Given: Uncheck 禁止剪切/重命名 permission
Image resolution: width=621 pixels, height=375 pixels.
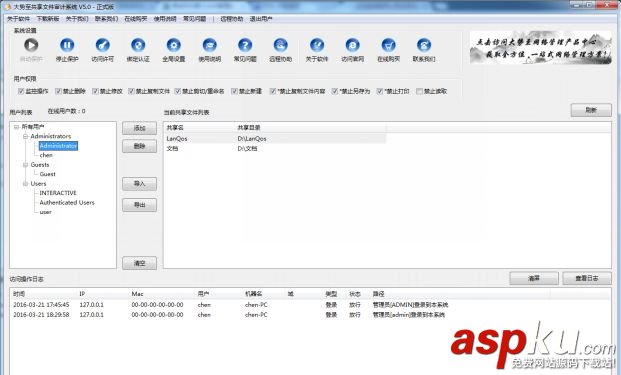Looking at the screenshot, I should tap(177, 91).
